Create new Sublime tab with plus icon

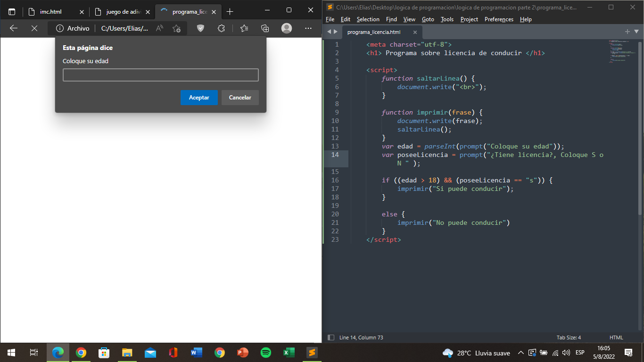[627, 32]
